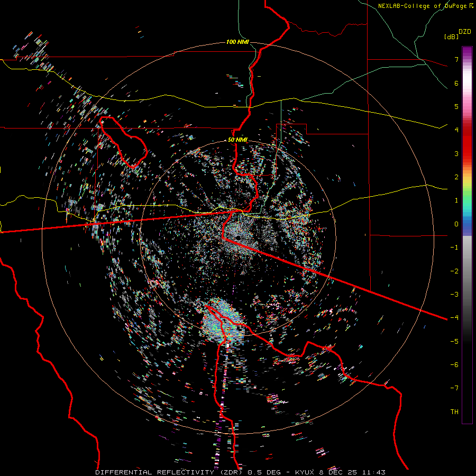This screenshot has width=476, height=476.
Task: Click the -3 dB scale label
Action: click(x=454, y=295)
